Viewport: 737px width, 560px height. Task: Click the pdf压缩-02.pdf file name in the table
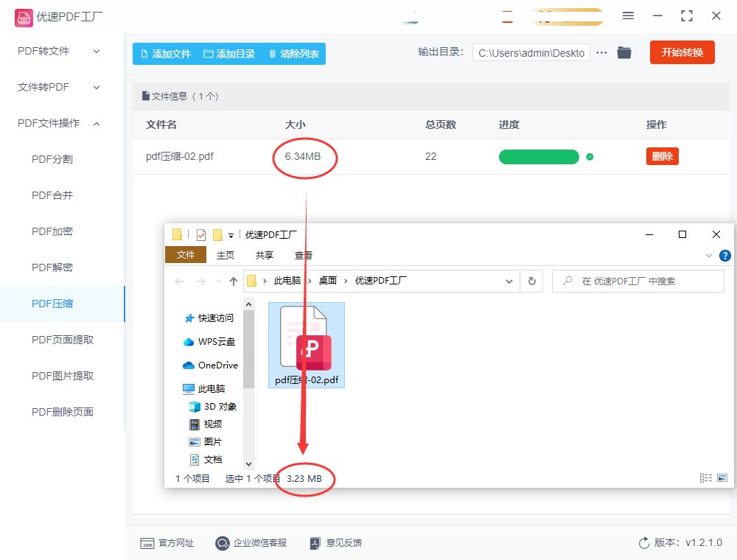point(180,156)
